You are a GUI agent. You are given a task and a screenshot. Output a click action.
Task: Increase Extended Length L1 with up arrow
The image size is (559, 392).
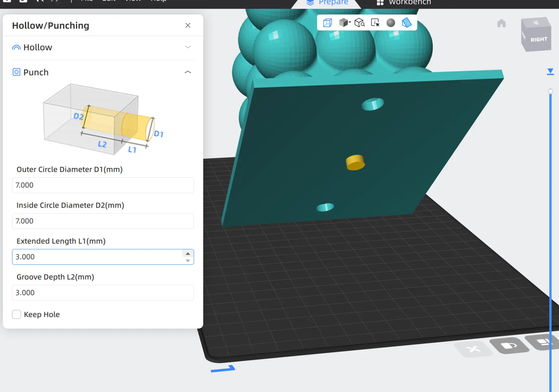click(x=188, y=253)
